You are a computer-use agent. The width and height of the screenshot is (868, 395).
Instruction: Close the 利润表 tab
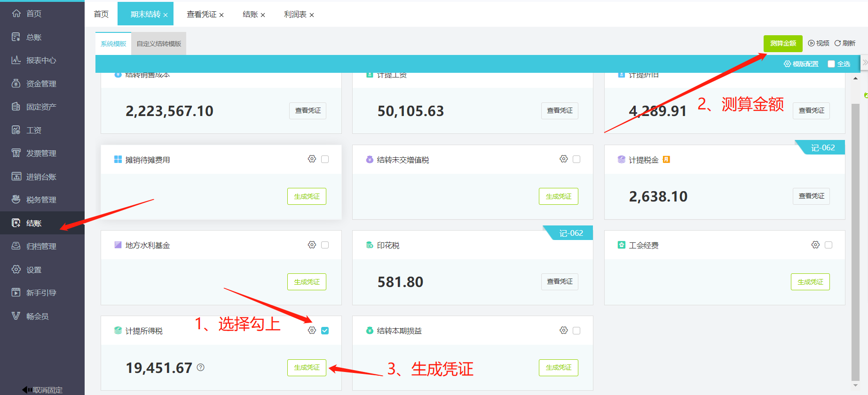click(x=312, y=15)
